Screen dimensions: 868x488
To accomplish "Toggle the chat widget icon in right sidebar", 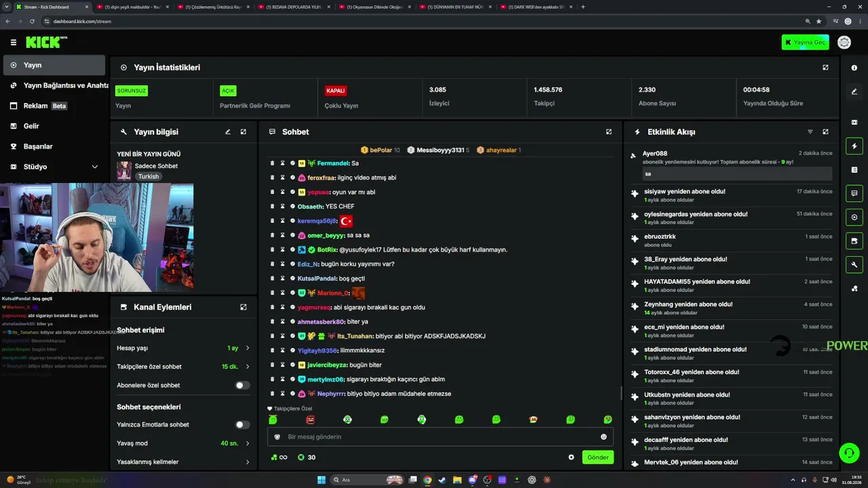I will (854, 193).
